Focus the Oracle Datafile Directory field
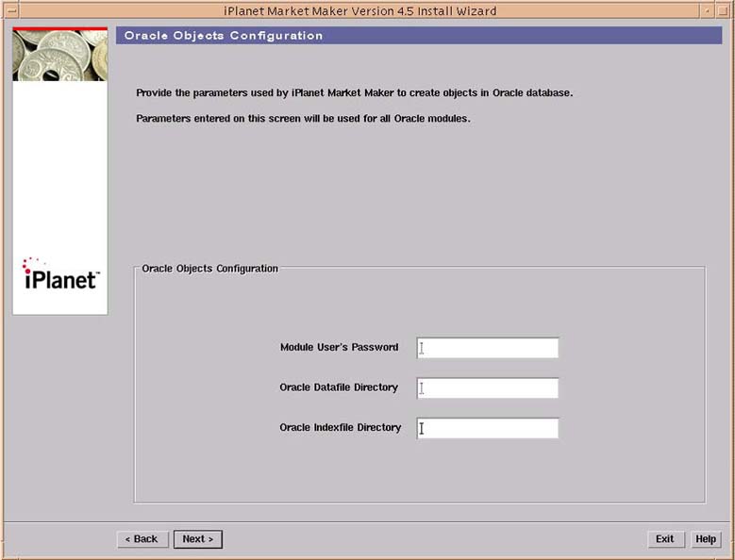 point(488,388)
